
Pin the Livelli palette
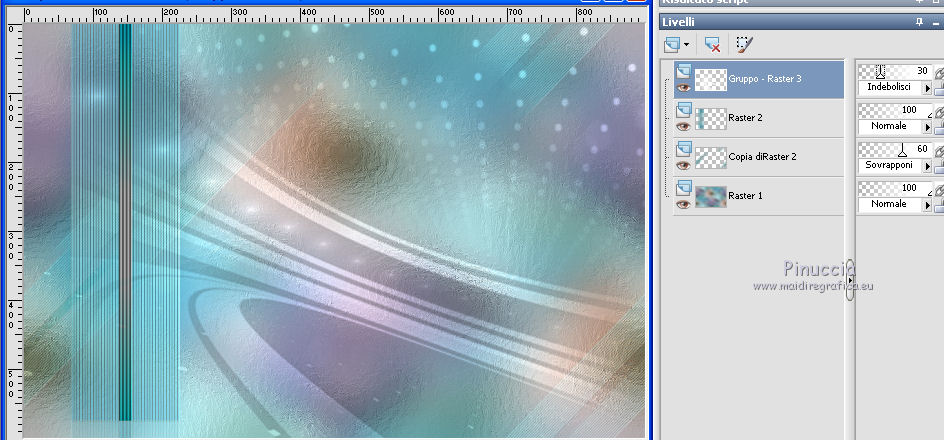click(919, 22)
